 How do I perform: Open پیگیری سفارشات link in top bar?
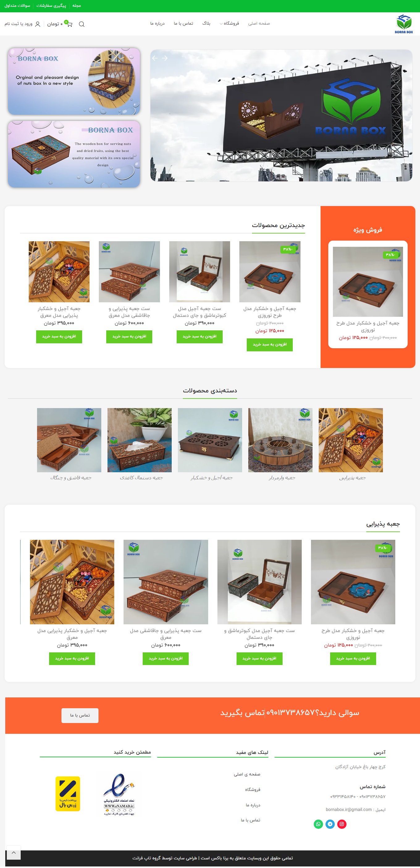(x=51, y=6)
